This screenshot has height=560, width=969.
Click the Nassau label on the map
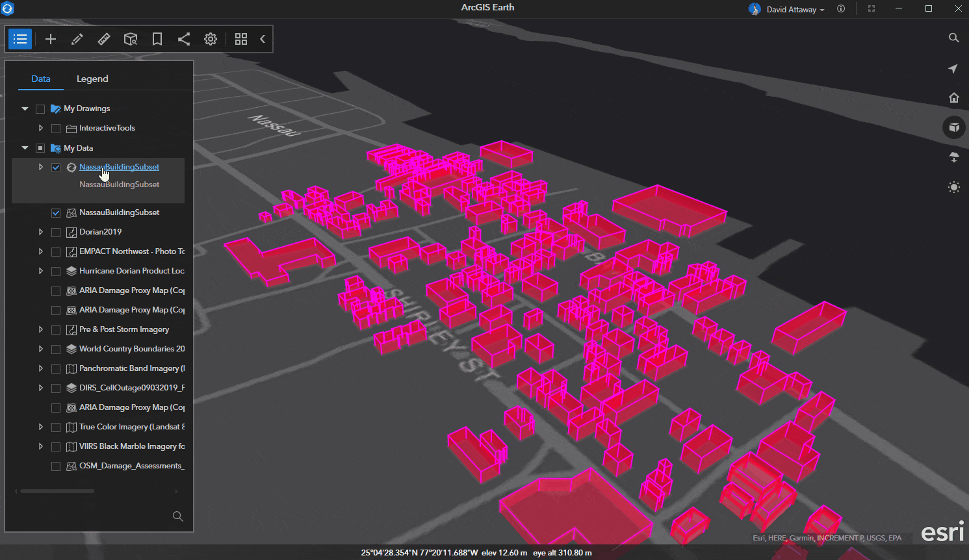[275, 125]
